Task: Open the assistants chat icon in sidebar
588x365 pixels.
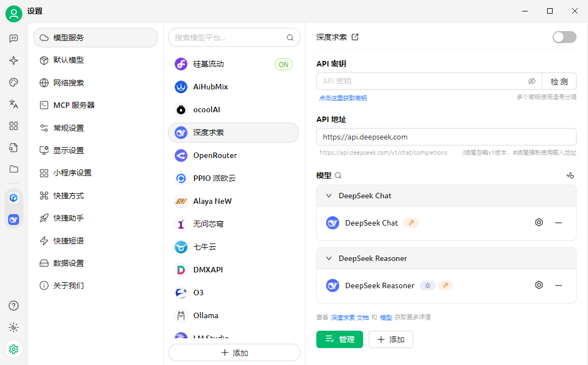Action: tap(14, 38)
